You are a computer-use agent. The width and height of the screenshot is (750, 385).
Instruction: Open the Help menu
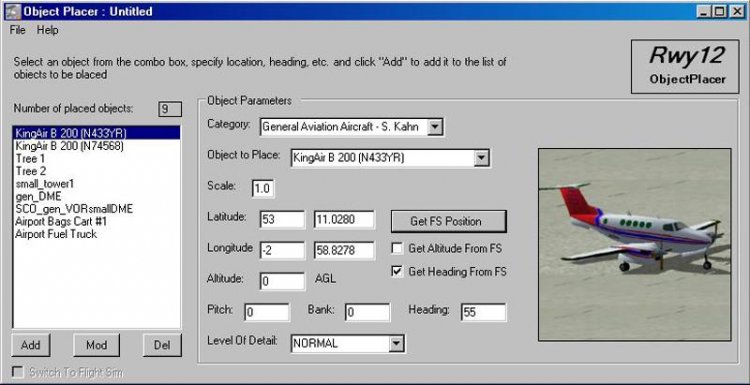(47, 30)
